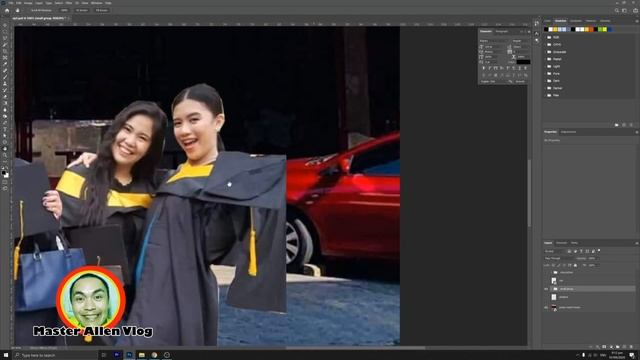Select the Eyedropper tool
This screenshot has height=360, width=640.
(x=5, y=64)
